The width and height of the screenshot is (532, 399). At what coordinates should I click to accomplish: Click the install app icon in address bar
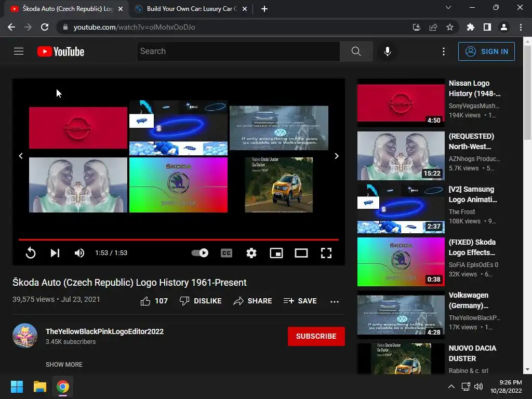416,27
